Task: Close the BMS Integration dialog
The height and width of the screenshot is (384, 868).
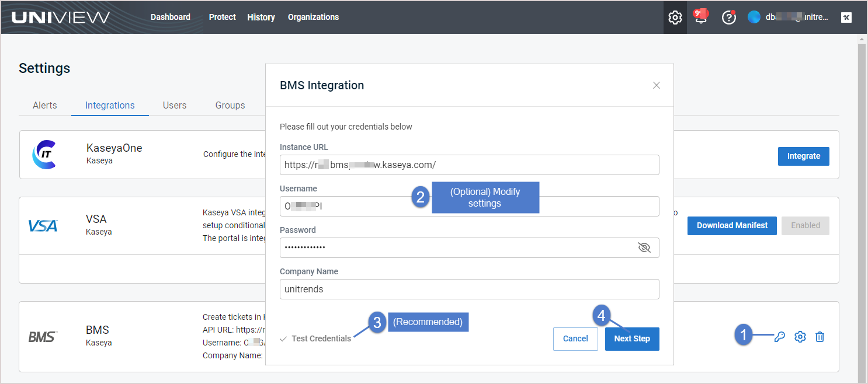Action: pos(657,85)
